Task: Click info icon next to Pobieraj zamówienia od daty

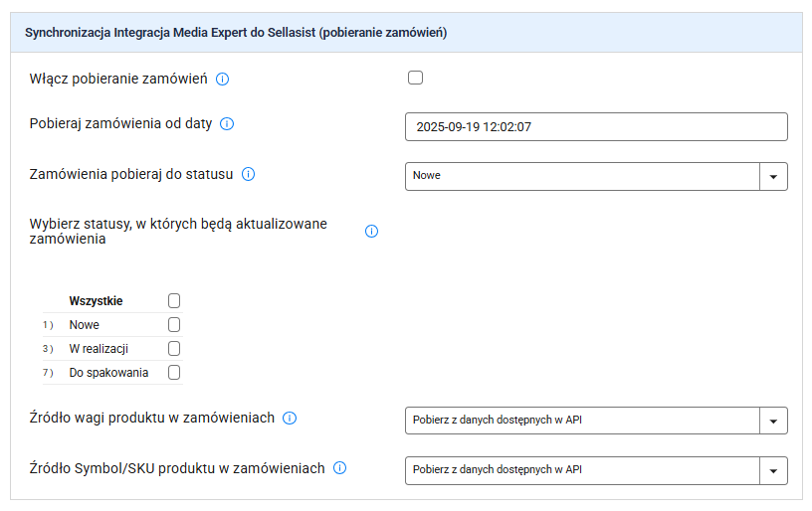Action: 227,124
